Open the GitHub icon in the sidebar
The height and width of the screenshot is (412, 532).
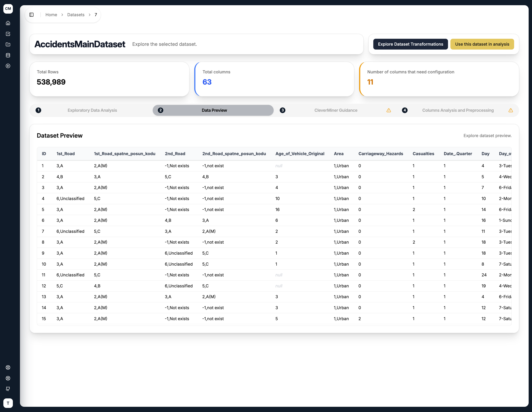tap(8, 389)
